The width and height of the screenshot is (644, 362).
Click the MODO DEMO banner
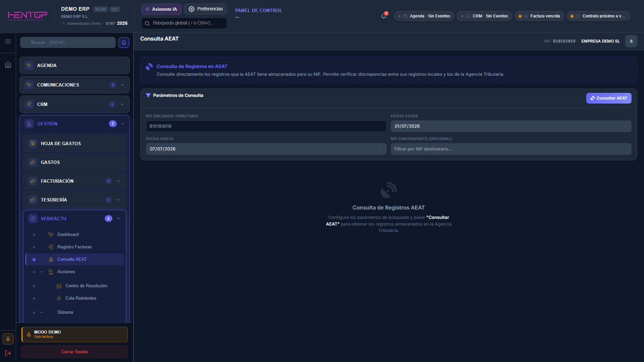click(74, 335)
